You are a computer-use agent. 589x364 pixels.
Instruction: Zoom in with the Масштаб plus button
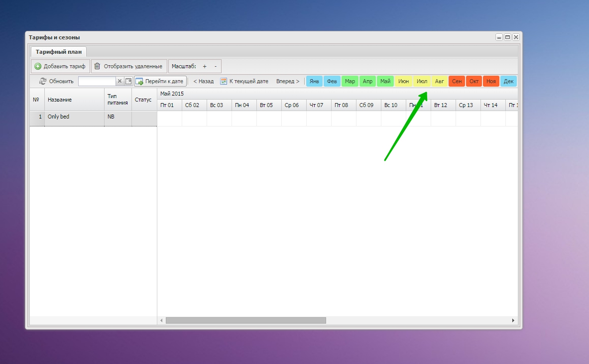coord(205,66)
